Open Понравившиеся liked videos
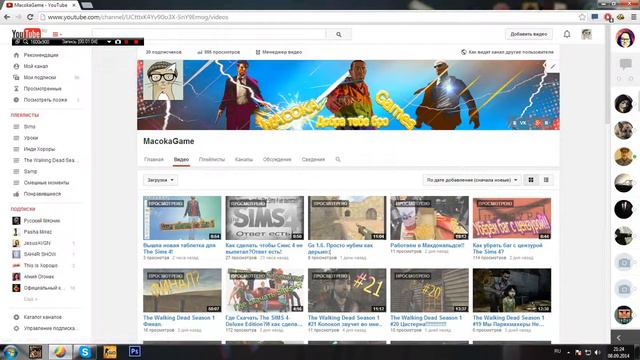 [x=42, y=194]
